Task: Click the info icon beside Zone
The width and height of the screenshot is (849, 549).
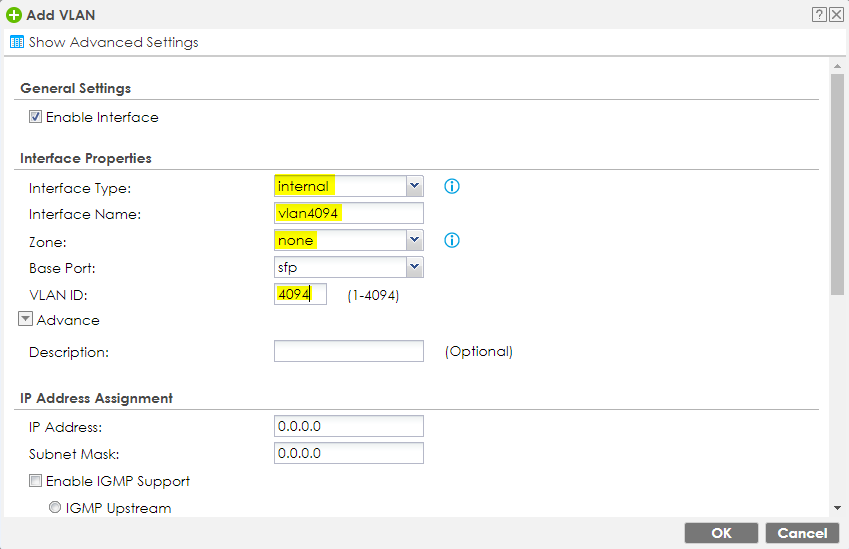Action: (x=451, y=240)
